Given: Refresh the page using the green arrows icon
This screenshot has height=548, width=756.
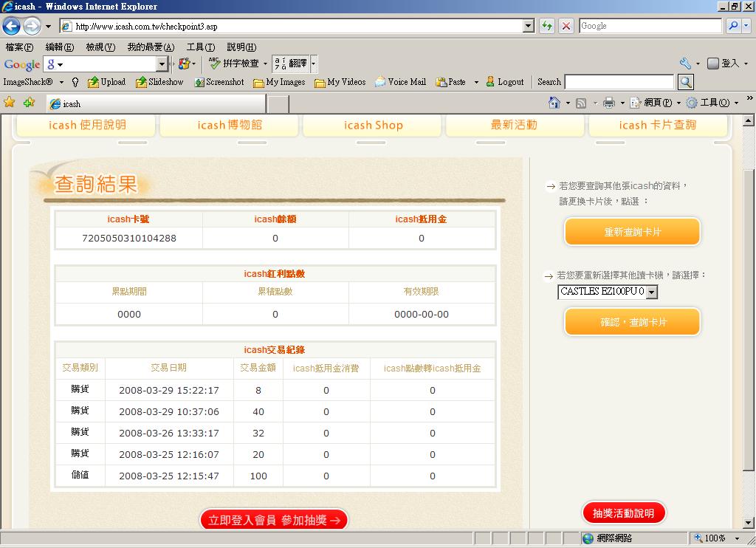Looking at the screenshot, I should (547, 26).
